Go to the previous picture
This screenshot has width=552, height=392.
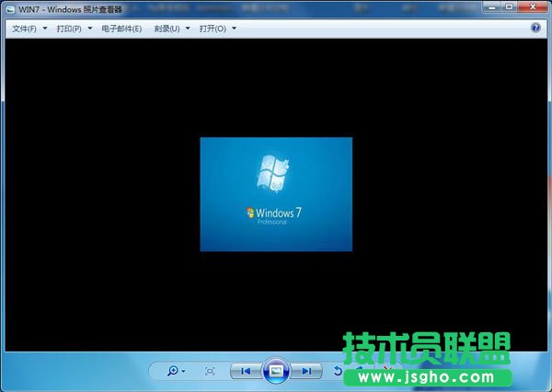pyautogui.click(x=246, y=371)
